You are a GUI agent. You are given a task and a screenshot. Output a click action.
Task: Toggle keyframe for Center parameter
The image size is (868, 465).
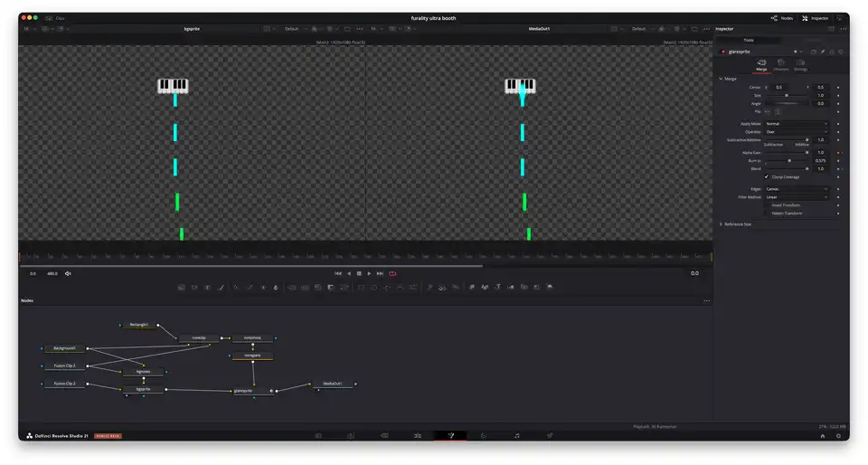(x=838, y=88)
